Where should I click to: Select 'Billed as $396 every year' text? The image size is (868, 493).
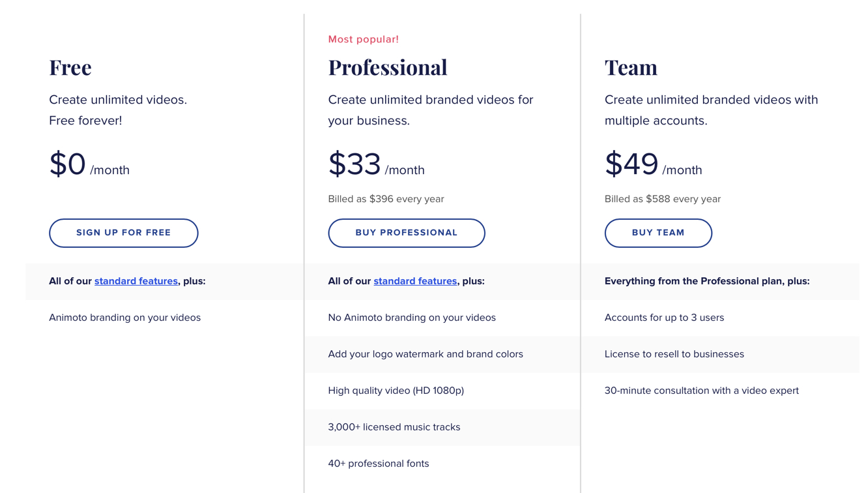(386, 199)
